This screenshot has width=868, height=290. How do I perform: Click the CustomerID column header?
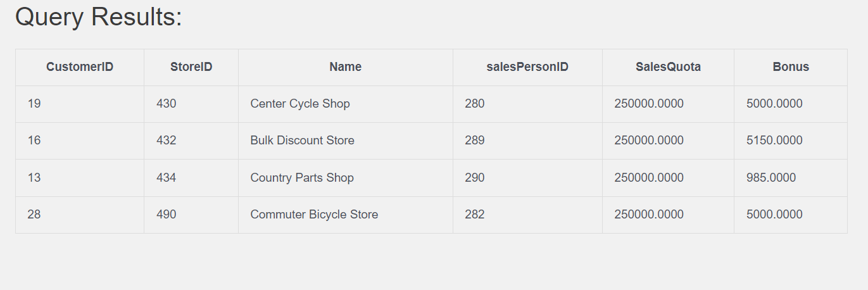click(80, 67)
